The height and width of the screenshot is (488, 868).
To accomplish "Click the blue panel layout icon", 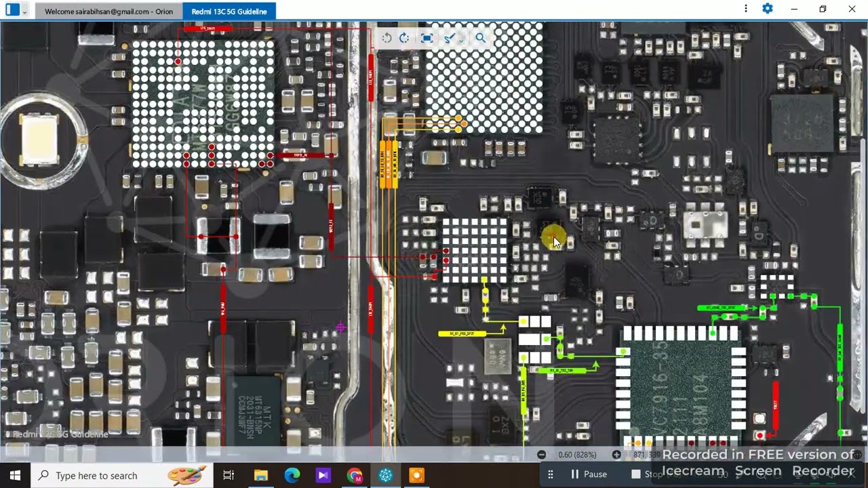I will point(13,10).
